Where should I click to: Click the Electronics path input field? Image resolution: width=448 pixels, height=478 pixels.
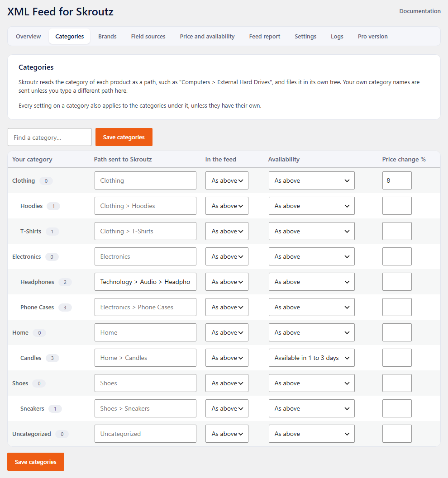(145, 256)
